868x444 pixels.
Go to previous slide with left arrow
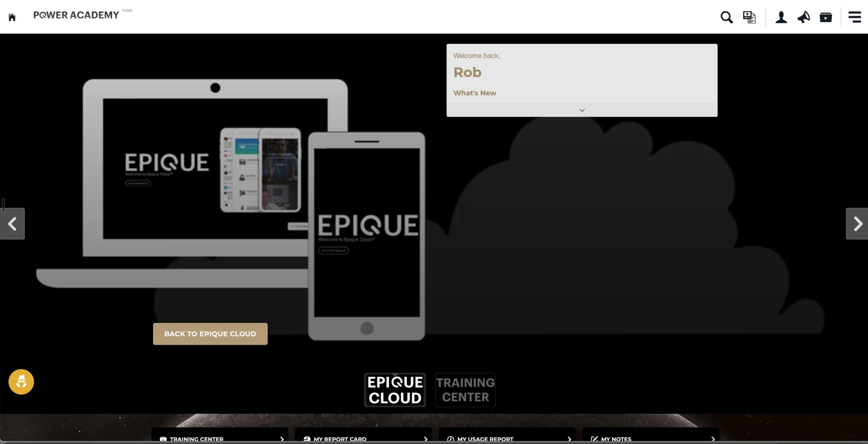coord(12,223)
